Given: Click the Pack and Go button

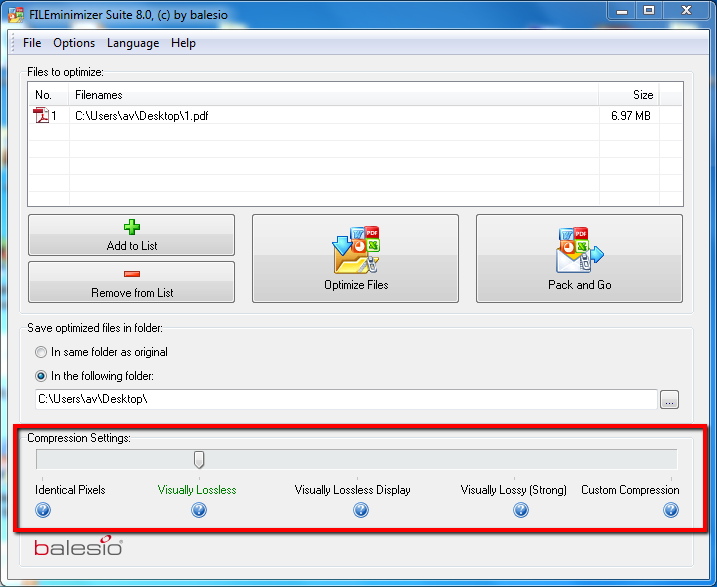Looking at the screenshot, I should click(x=579, y=258).
